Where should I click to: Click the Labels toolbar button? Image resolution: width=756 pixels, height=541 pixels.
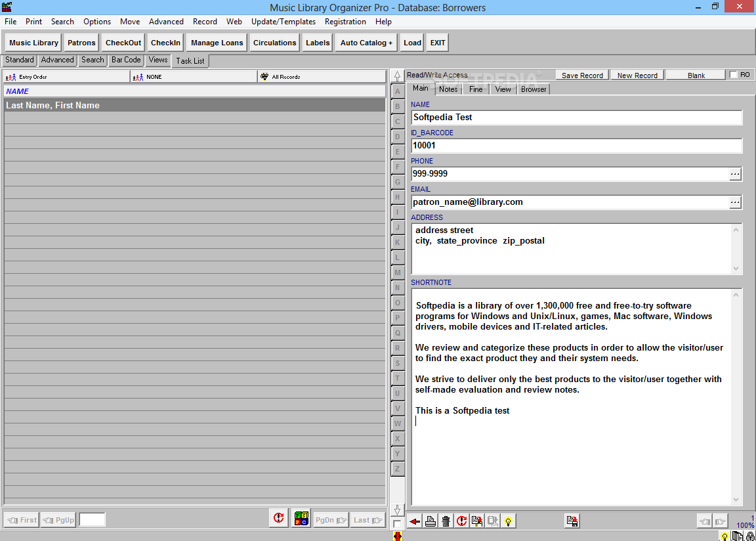coord(318,43)
